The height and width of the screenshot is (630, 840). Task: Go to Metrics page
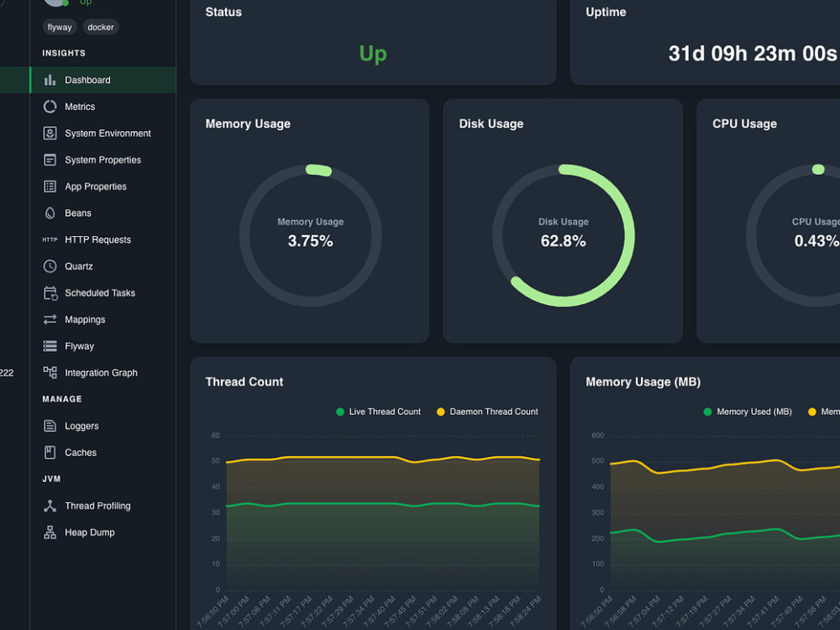coord(102,107)
